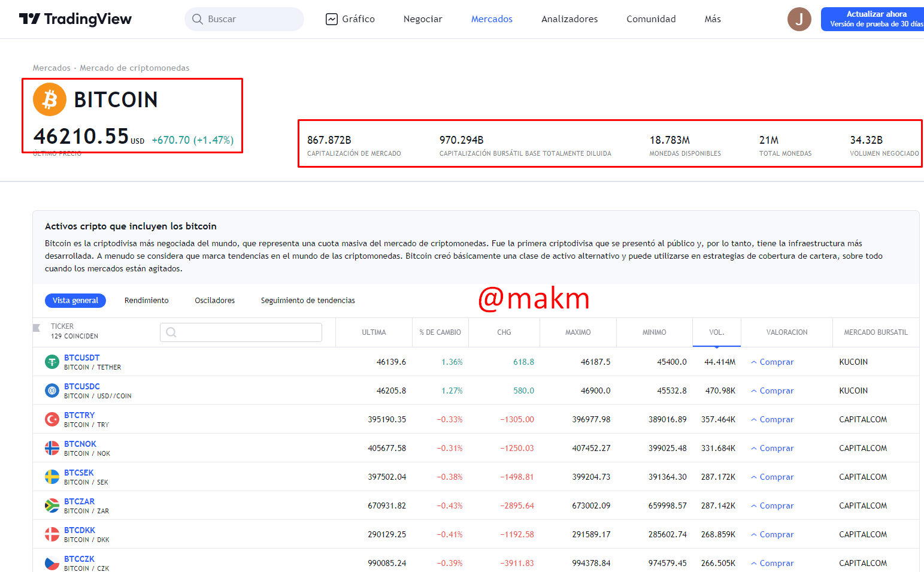Viewport: 924px width, 572px height.
Task: Click the Buscar search field
Action: (x=244, y=19)
